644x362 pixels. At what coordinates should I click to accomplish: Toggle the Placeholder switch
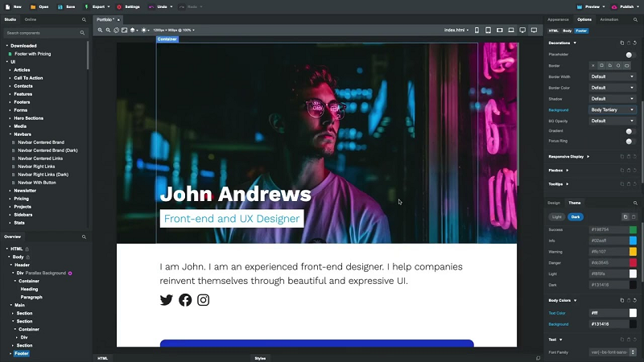(630, 55)
